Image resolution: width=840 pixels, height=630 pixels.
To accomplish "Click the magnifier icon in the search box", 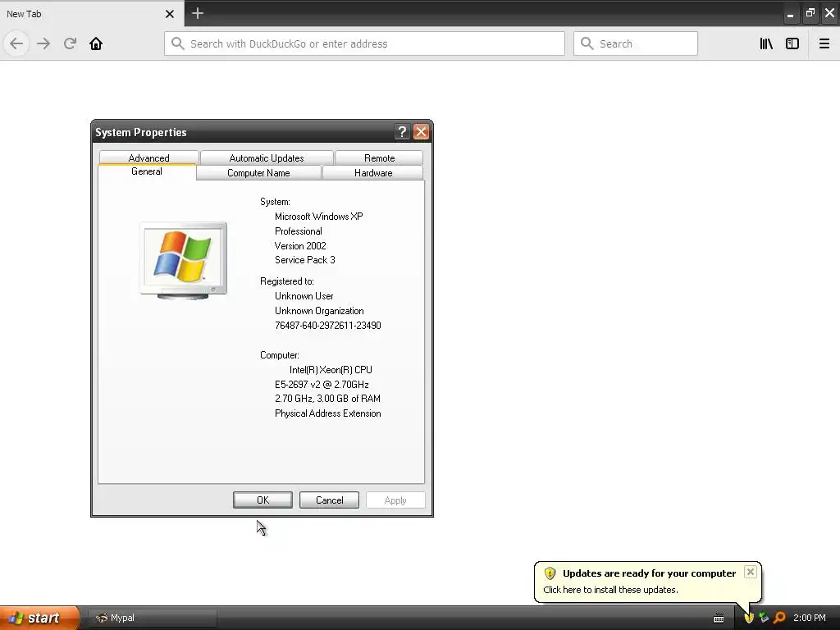I will 587,43.
